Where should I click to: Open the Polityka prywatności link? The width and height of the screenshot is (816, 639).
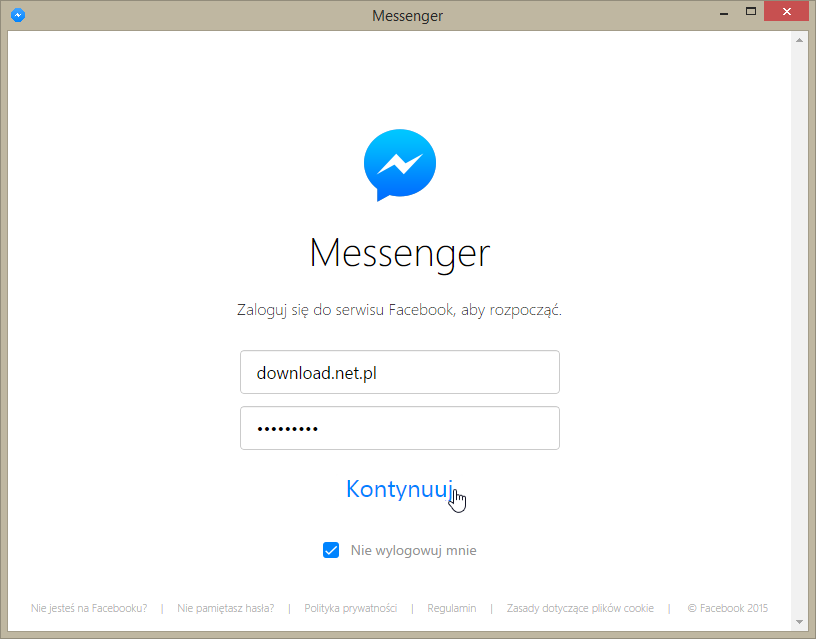350,608
